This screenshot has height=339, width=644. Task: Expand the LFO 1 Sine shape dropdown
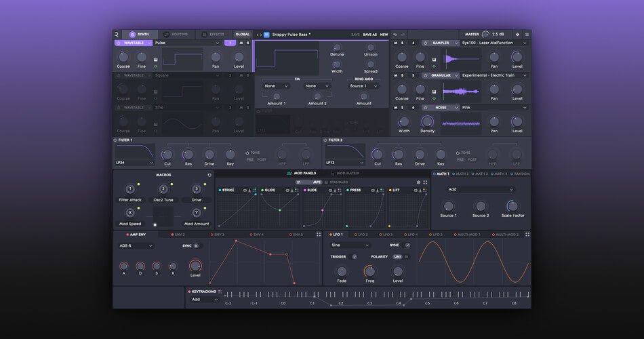click(x=350, y=245)
